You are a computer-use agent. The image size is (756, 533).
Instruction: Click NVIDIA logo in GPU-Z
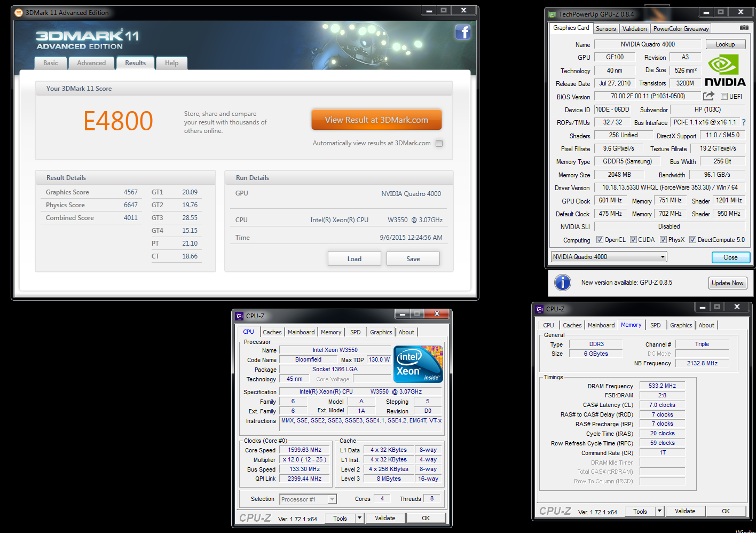pyautogui.click(x=724, y=71)
